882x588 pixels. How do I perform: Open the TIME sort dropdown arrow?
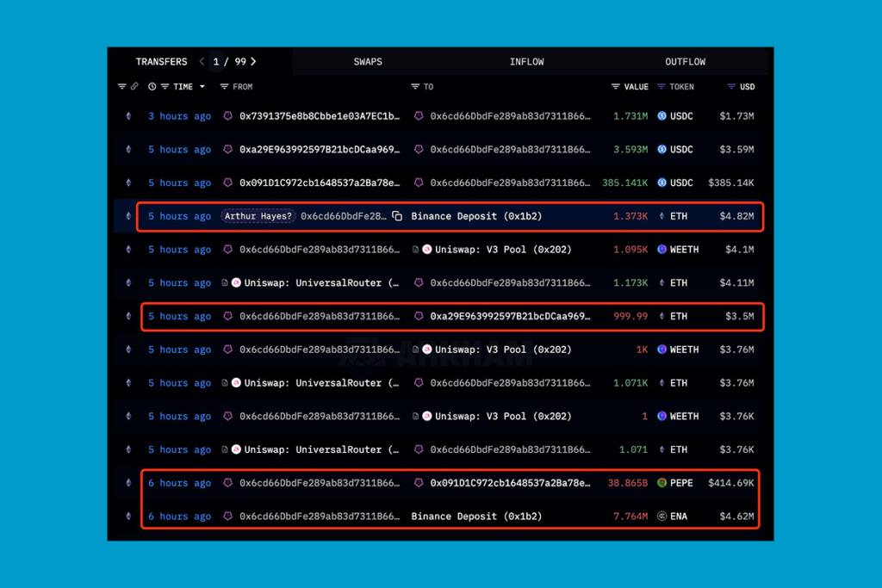202,87
